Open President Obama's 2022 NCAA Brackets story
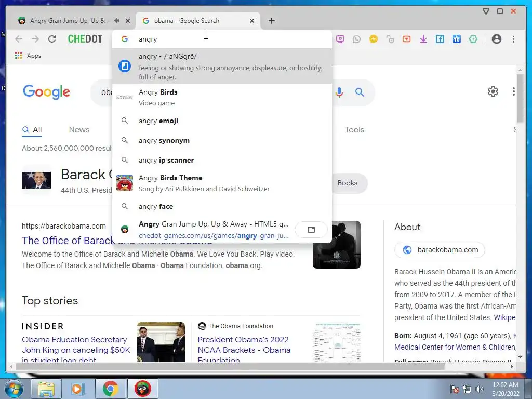532x399 pixels. pos(244,350)
